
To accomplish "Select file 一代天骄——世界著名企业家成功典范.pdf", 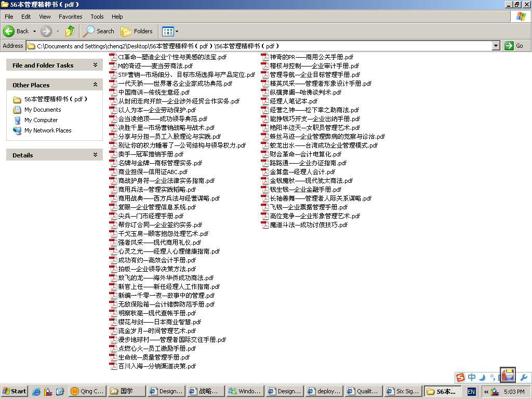I will point(175,84).
